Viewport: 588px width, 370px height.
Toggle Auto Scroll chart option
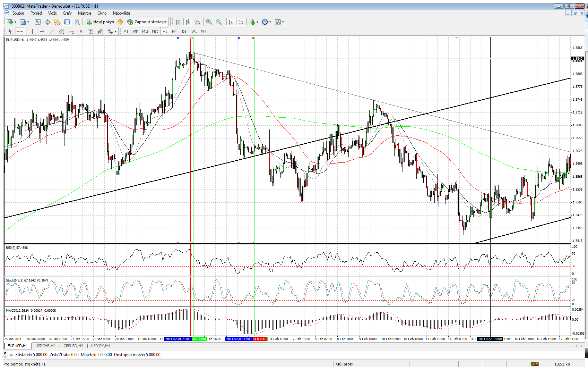click(x=231, y=22)
